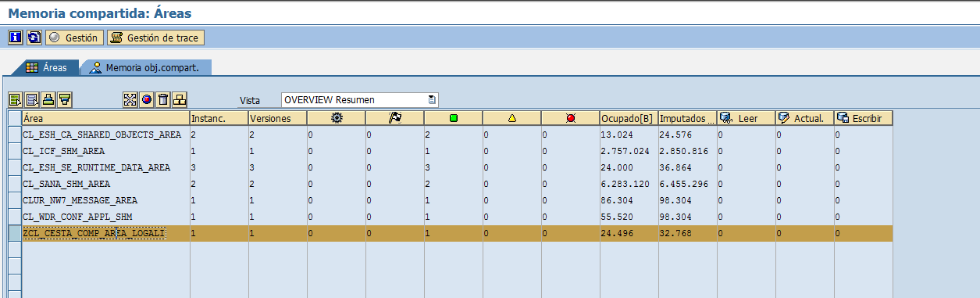Select the ZCL_CESTA_COMP_AREA_LOGALI cell

coord(105,233)
